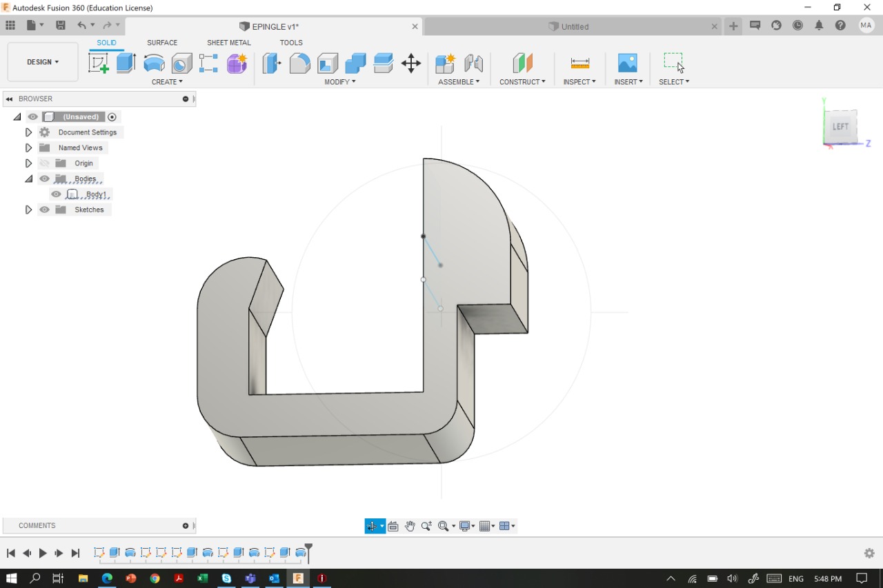Choose the Move/Copy arrows tool

click(x=411, y=63)
